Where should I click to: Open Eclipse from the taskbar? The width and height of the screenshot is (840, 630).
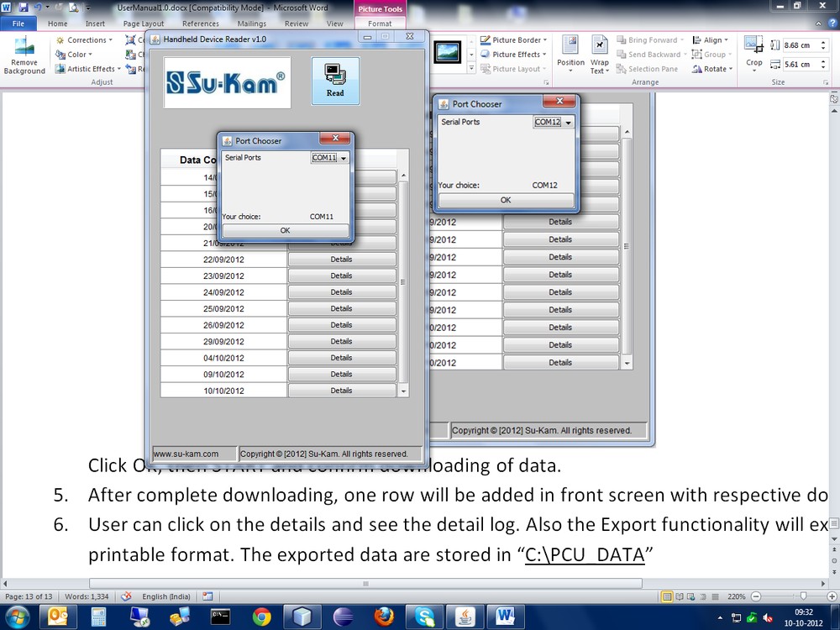tap(343, 617)
